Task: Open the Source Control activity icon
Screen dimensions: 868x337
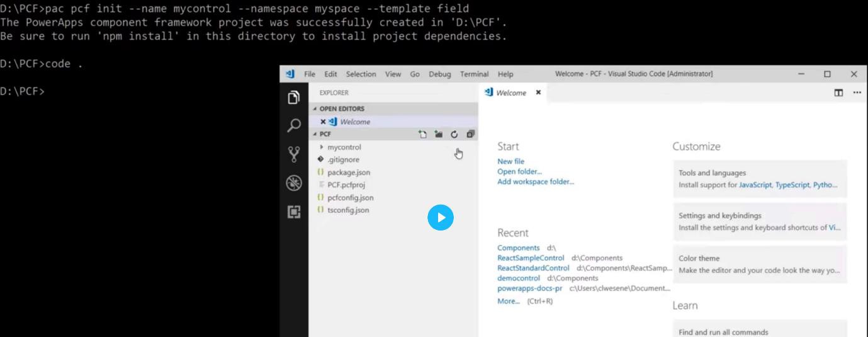Action: pos(294,154)
